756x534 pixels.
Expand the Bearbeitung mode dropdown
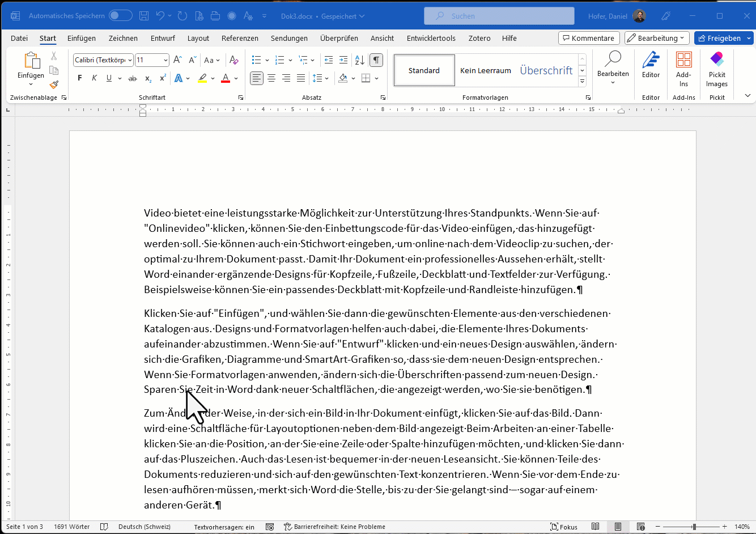pos(657,38)
